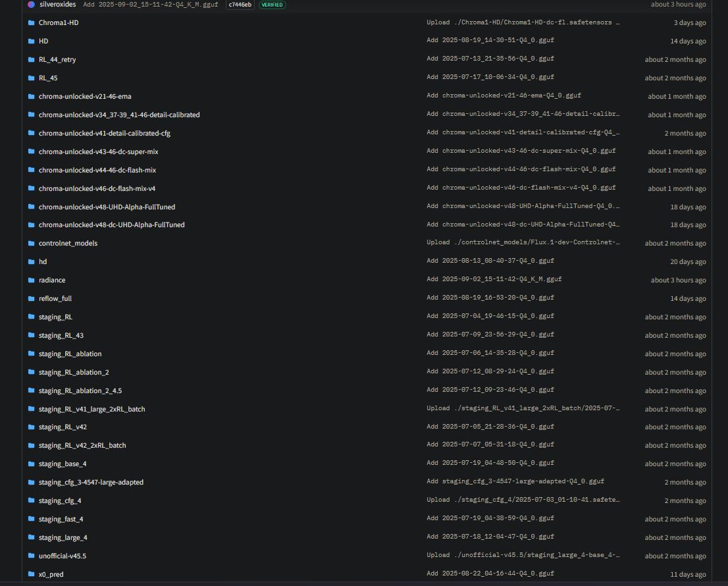This screenshot has width=728, height=586.
Task: Click folder icon for x0_pred
Action: click(x=31, y=574)
